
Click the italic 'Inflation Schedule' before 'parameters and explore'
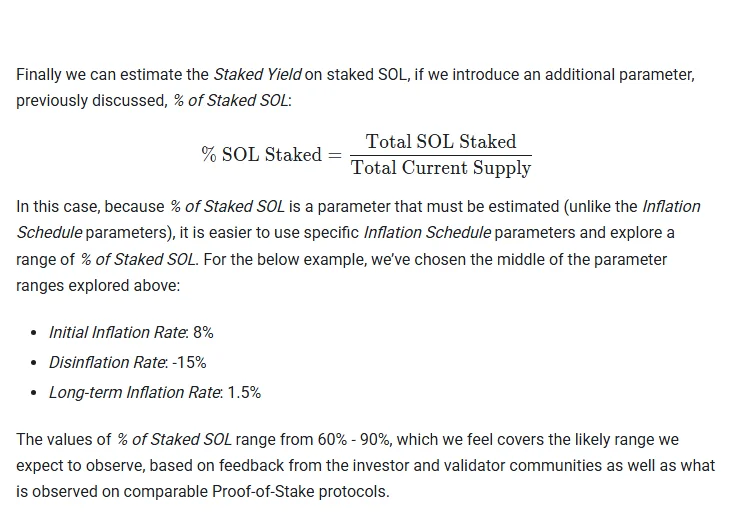tap(427, 232)
